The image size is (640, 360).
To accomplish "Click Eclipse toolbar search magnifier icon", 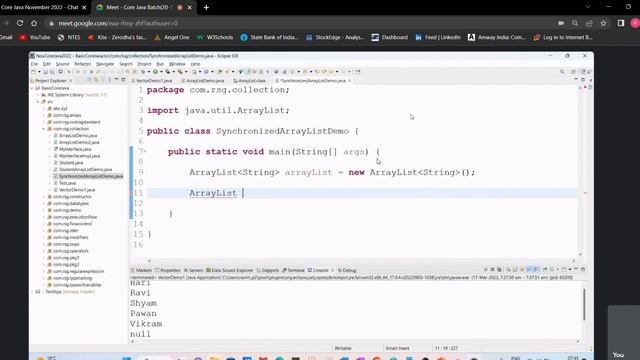I will (x=562, y=72).
